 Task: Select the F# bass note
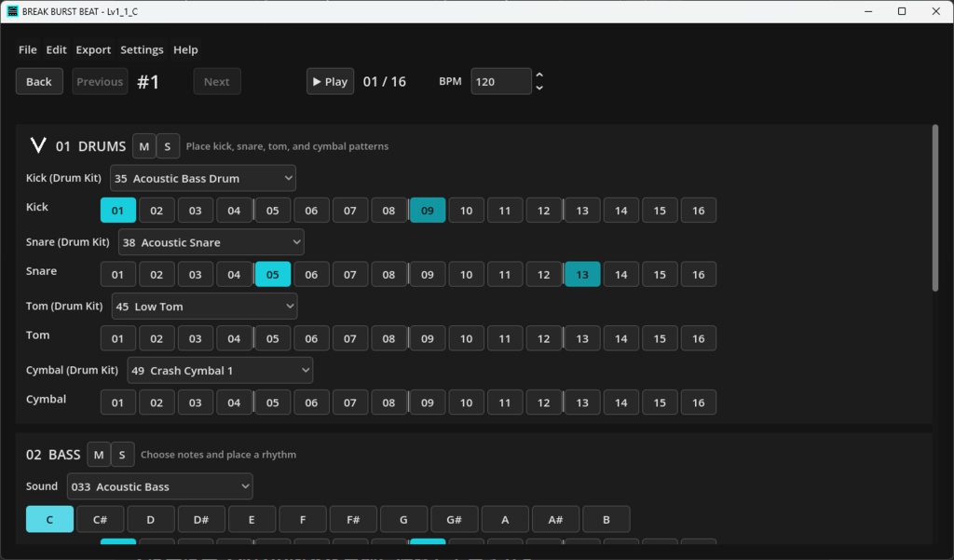(353, 520)
